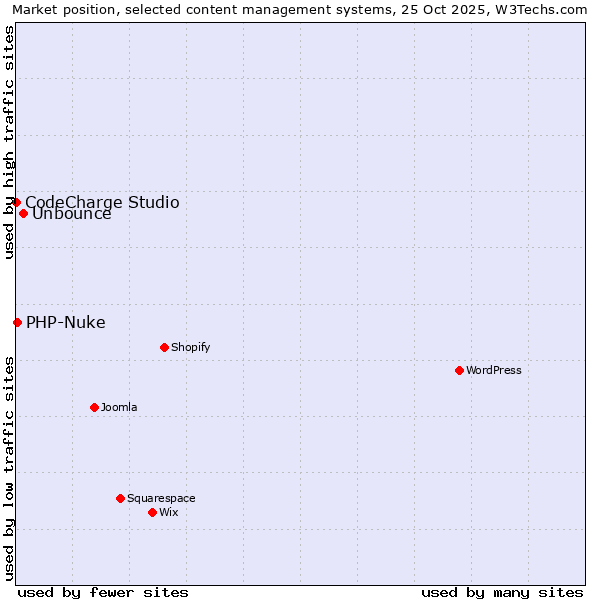
Task: Click the Joomla red marker
Action: [94, 407]
